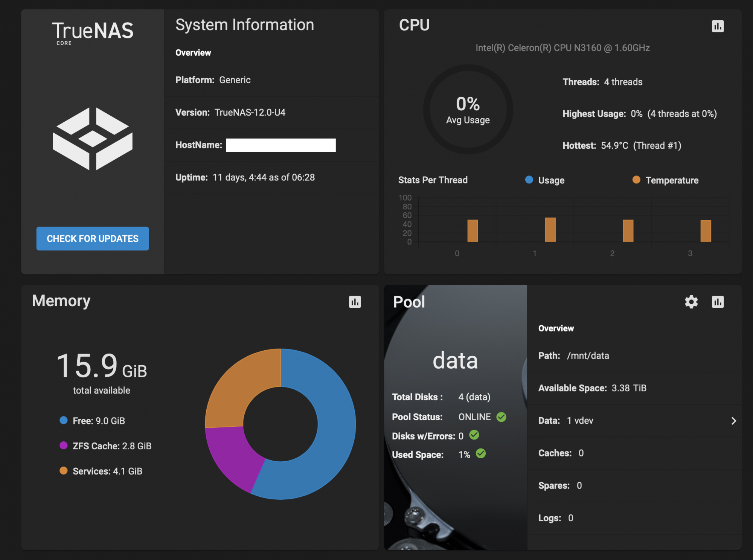Expand the Data vdev chevron arrow
This screenshot has height=560, width=753.
click(x=733, y=421)
